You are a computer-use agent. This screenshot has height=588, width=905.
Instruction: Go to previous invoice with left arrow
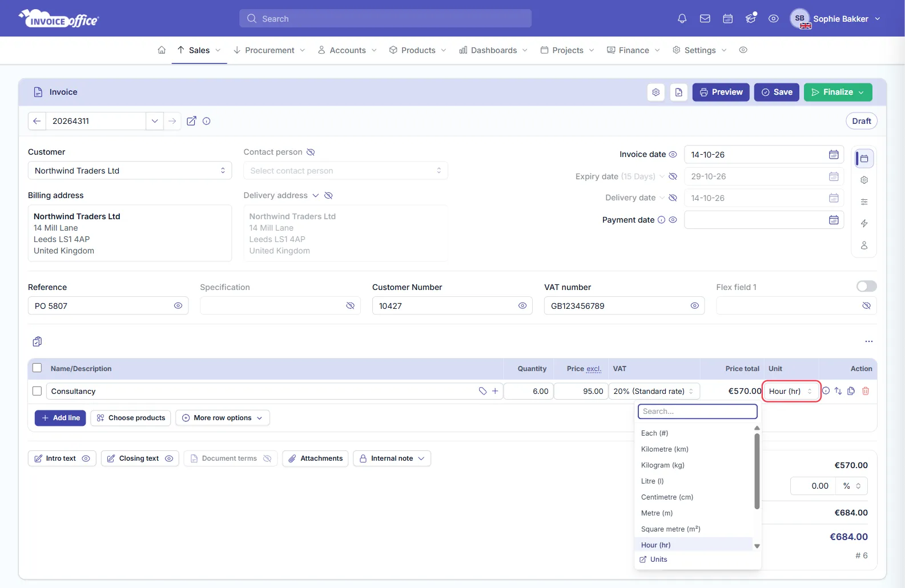click(37, 121)
